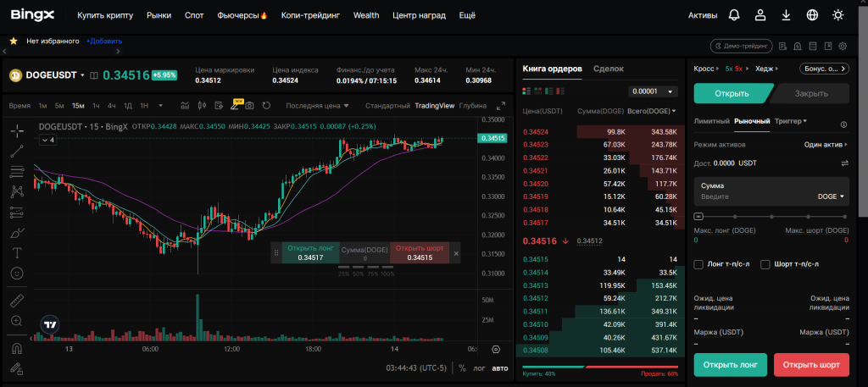Viewport: 868px width, 387px height.
Task: Toggle percentage scale on the chart
Action: [x=462, y=368]
